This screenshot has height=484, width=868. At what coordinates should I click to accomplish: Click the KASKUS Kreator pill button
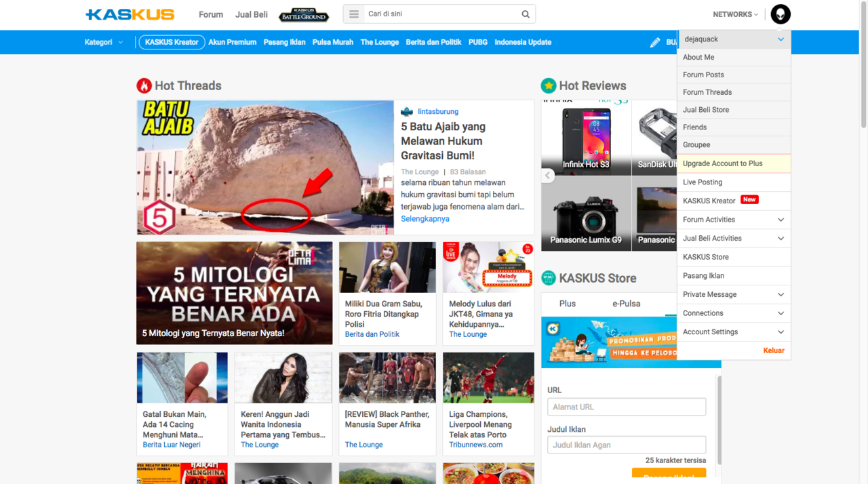(172, 42)
